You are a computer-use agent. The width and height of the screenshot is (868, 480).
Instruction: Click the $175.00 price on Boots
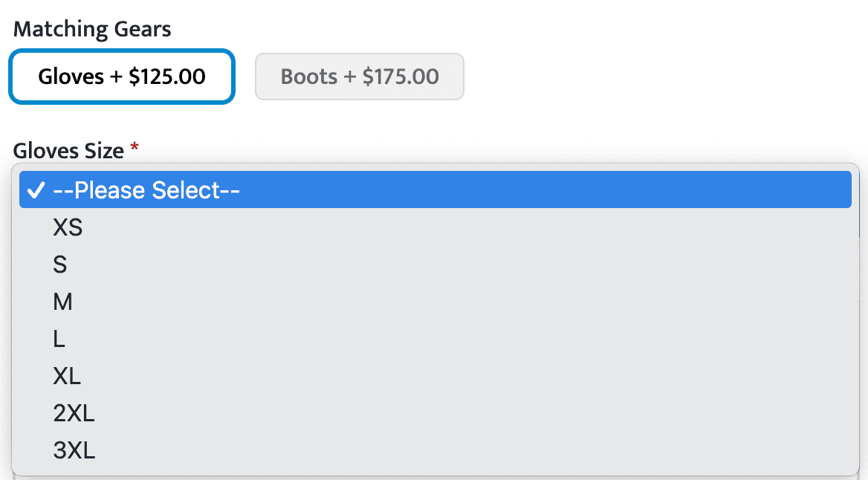click(401, 76)
